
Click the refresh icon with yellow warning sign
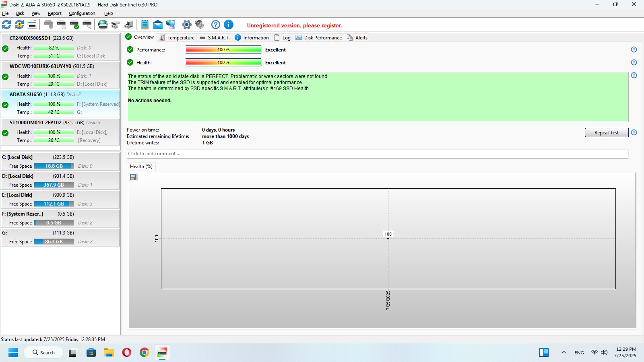pyautogui.click(x=19, y=25)
